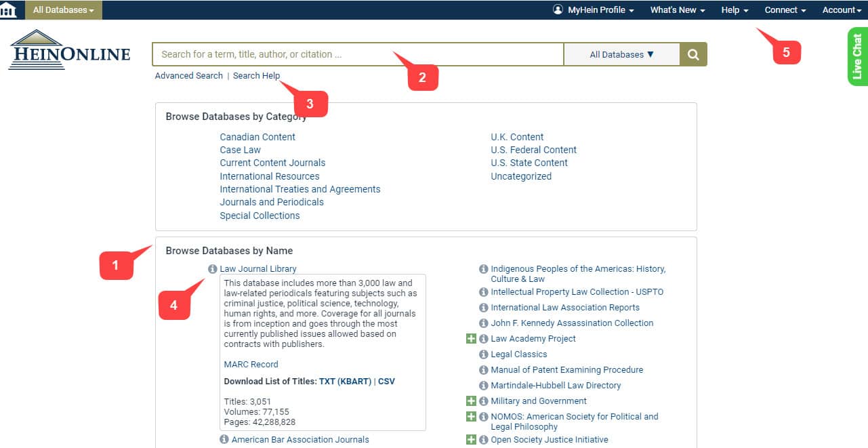Viewport: 868px width, 448px height.
Task: Click the green plus next to Military and Government
Action: click(471, 401)
